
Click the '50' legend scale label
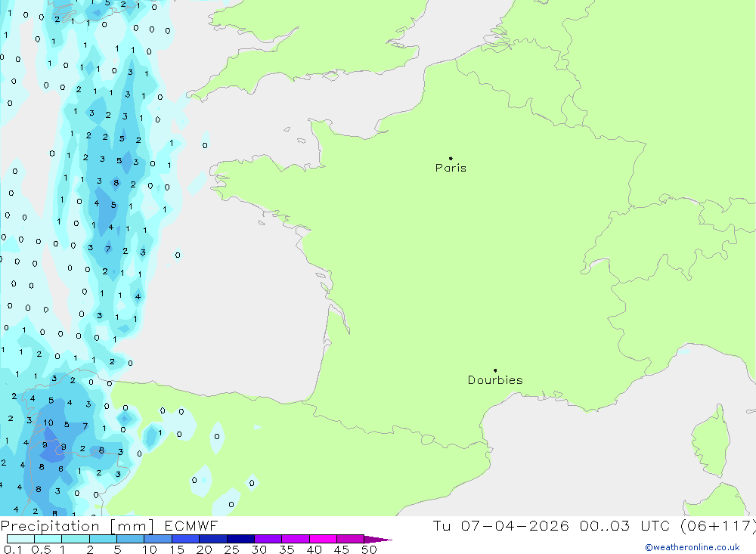tap(369, 549)
